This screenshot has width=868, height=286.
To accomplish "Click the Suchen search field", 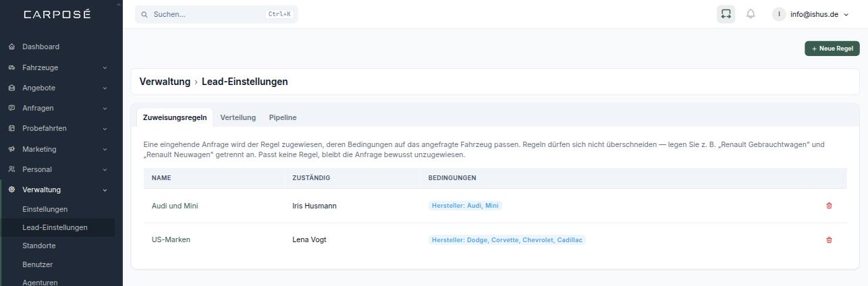I will [x=216, y=14].
